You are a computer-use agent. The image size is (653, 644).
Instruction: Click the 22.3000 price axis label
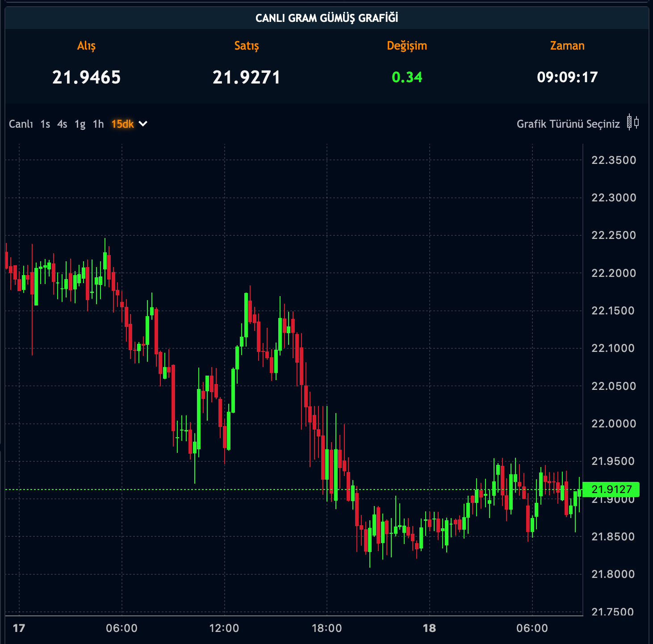click(x=614, y=198)
